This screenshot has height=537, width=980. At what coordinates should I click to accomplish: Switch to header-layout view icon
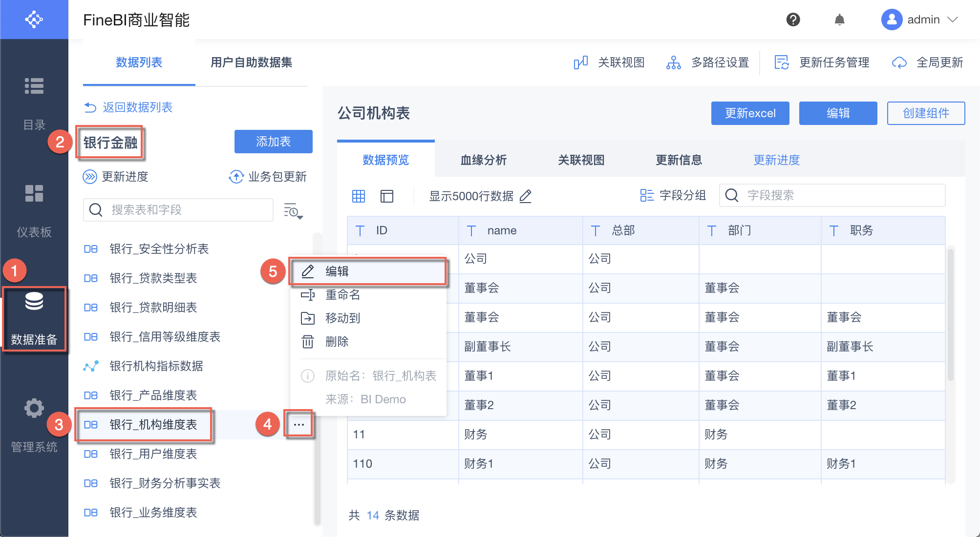pyautogui.click(x=386, y=196)
